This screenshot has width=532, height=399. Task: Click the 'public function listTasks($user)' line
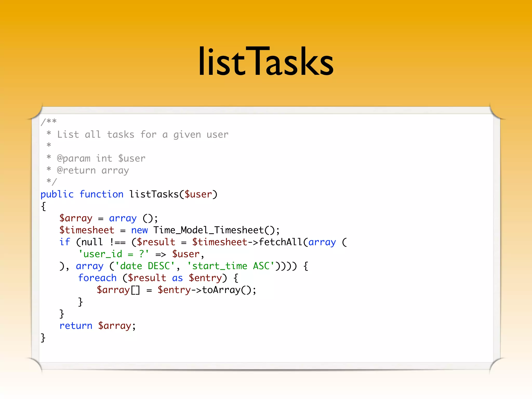pyautogui.click(x=129, y=194)
